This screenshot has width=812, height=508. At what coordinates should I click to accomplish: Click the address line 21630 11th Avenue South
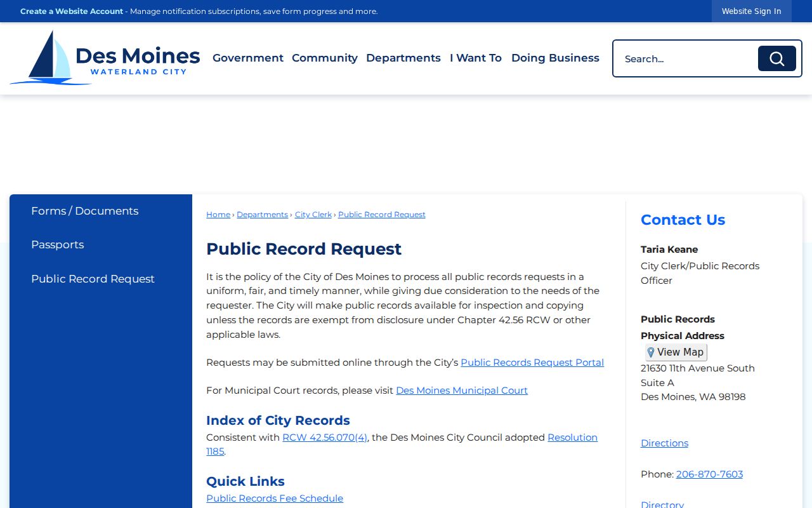pyautogui.click(x=698, y=368)
